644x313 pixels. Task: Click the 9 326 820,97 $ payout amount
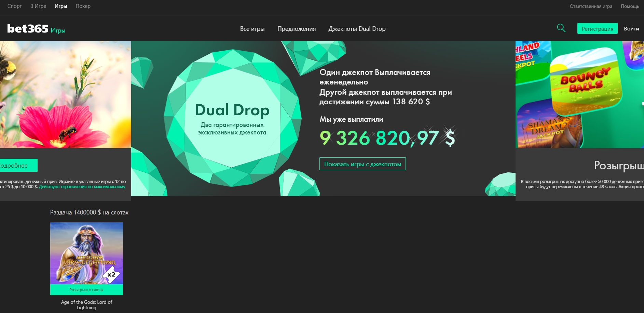387,138
